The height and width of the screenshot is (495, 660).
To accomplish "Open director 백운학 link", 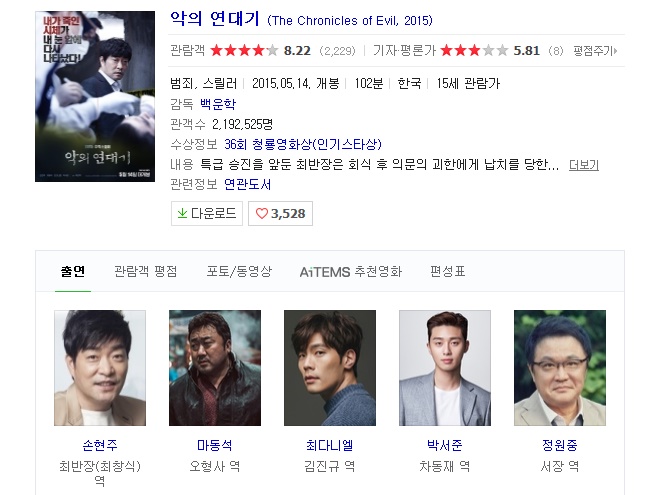I will [x=218, y=104].
